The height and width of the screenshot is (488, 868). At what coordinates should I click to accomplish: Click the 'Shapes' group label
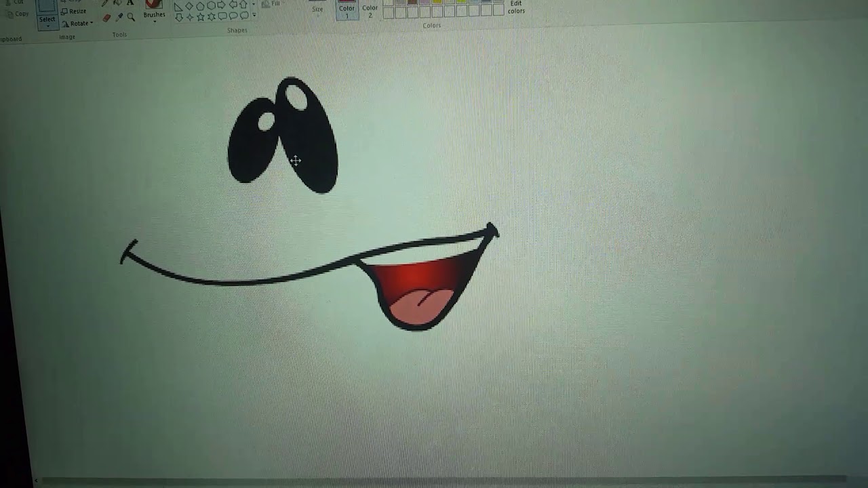pos(237,30)
